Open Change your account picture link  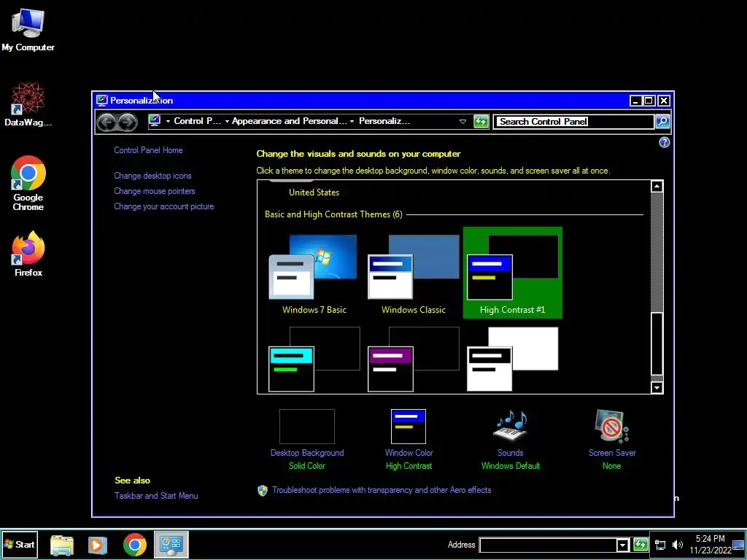click(164, 206)
